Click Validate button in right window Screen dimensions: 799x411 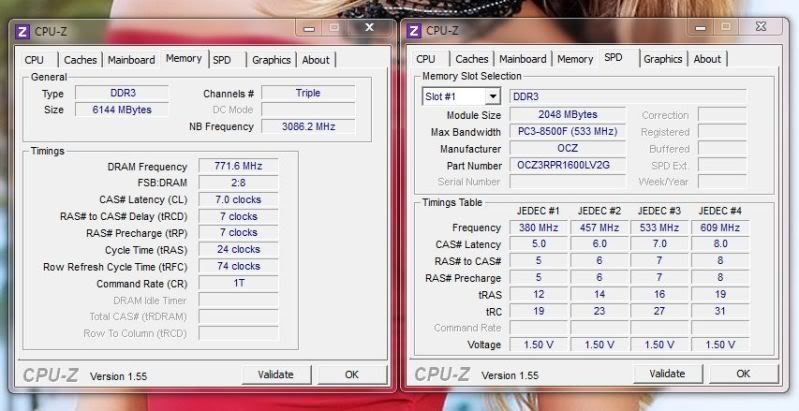point(667,374)
